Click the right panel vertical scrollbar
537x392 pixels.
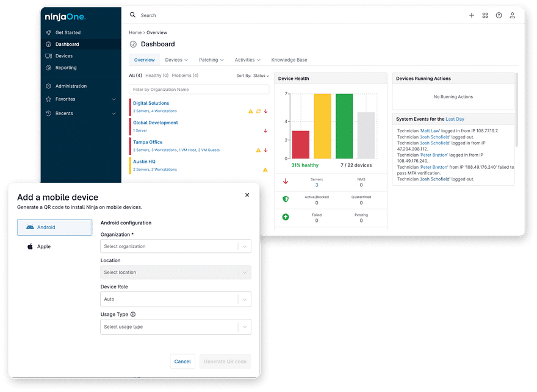pyautogui.click(x=517, y=110)
